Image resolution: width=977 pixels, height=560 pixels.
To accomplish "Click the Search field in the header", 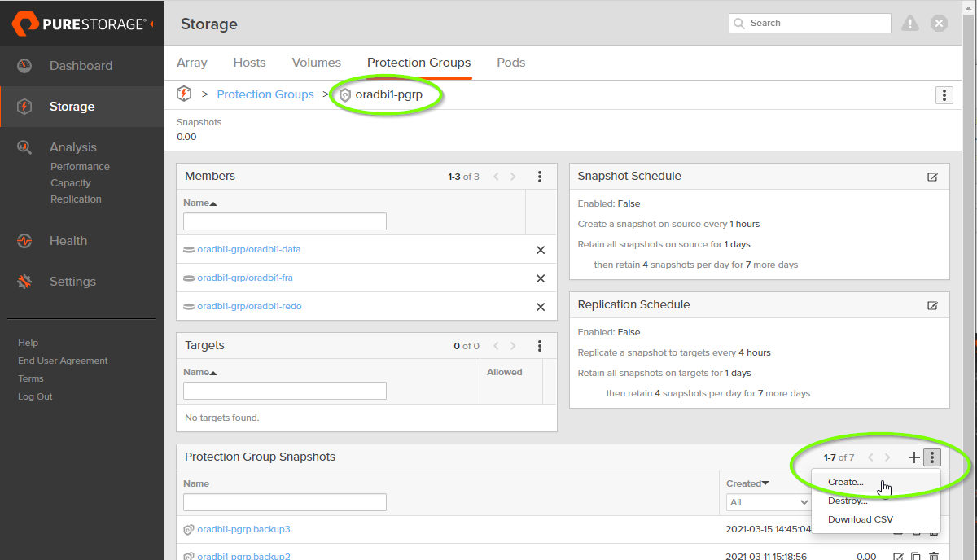I will click(810, 24).
